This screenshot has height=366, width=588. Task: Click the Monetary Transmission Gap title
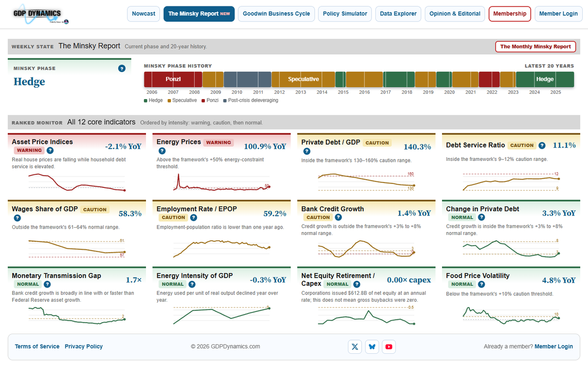[56, 276]
